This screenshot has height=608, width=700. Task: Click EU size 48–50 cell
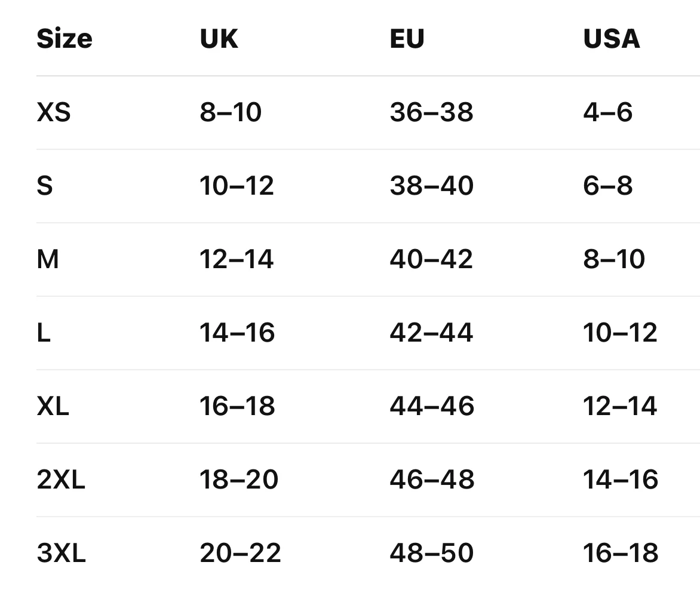[431, 553]
